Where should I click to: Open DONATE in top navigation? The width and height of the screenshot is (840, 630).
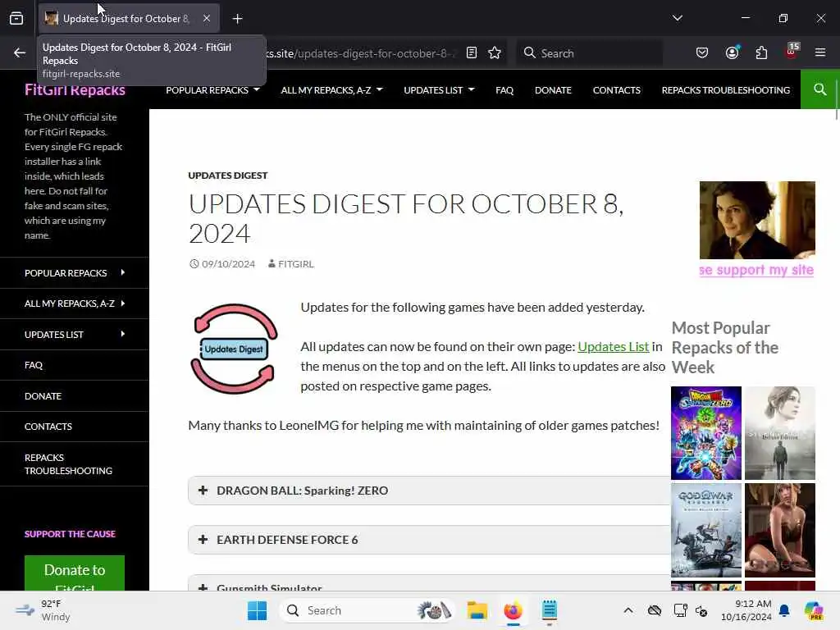tap(553, 90)
